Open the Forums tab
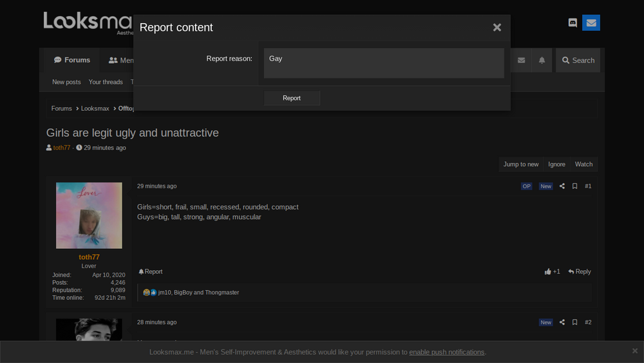 (72, 60)
